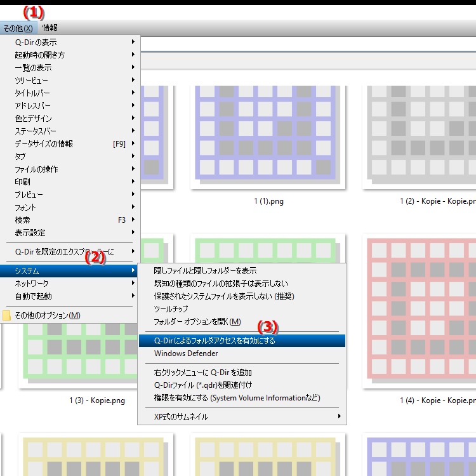The height and width of the screenshot is (476, 476).
Task: Choose 権限を有効にする (System Volume Informationなど)
Action: click(242, 398)
